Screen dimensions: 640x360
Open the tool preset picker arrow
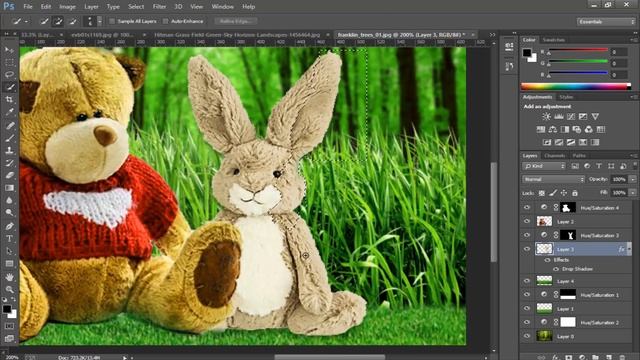pyautogui.click(x=27, y=21)
